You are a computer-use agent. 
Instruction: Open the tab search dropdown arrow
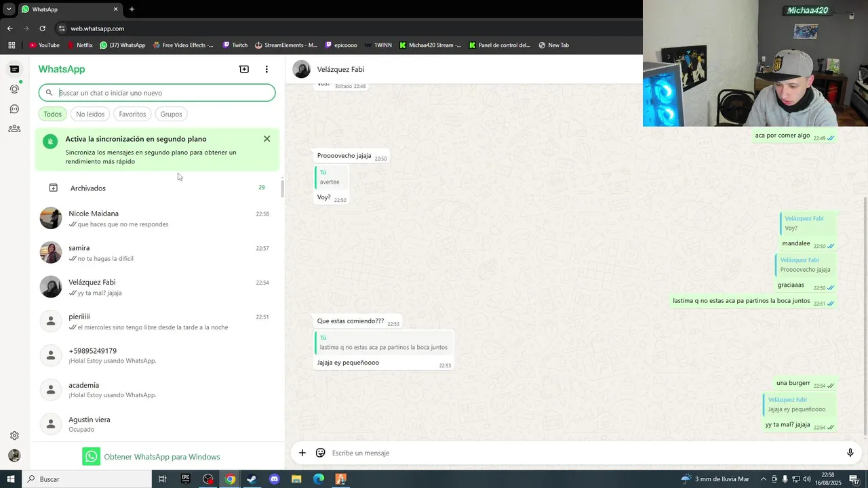(9, 9)
